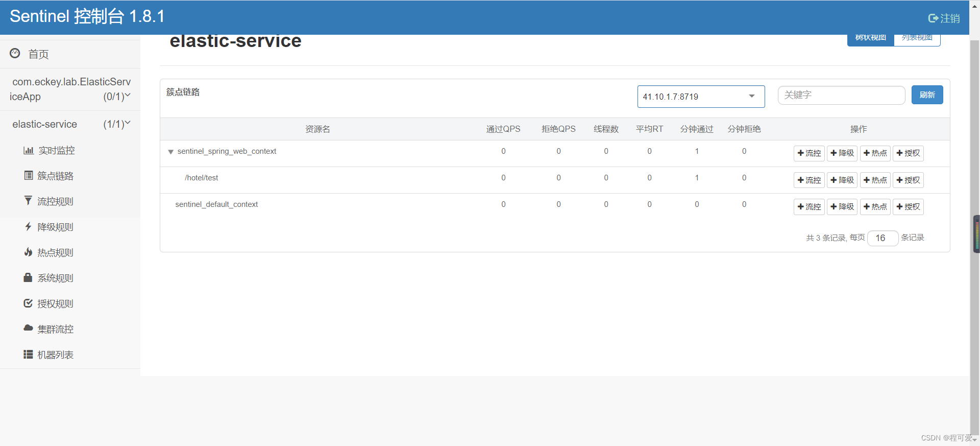Add 降级 rule for sentinel_spring_web_context
Viewport: 980px width, 446px height.
(x=842, y=153)
